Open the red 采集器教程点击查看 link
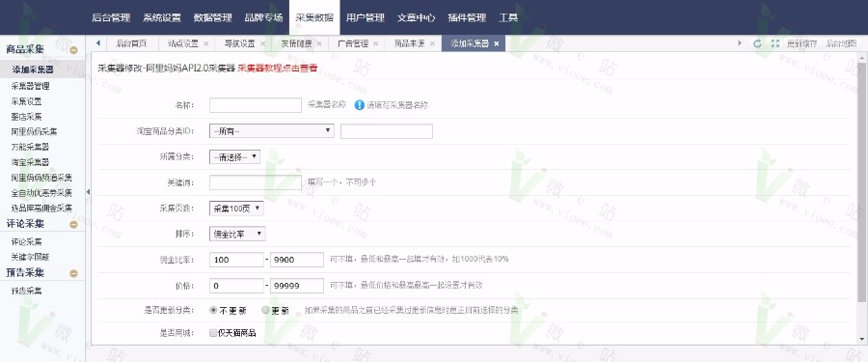The width and height of the screenshot is (868, 362). tap(278, 69)
